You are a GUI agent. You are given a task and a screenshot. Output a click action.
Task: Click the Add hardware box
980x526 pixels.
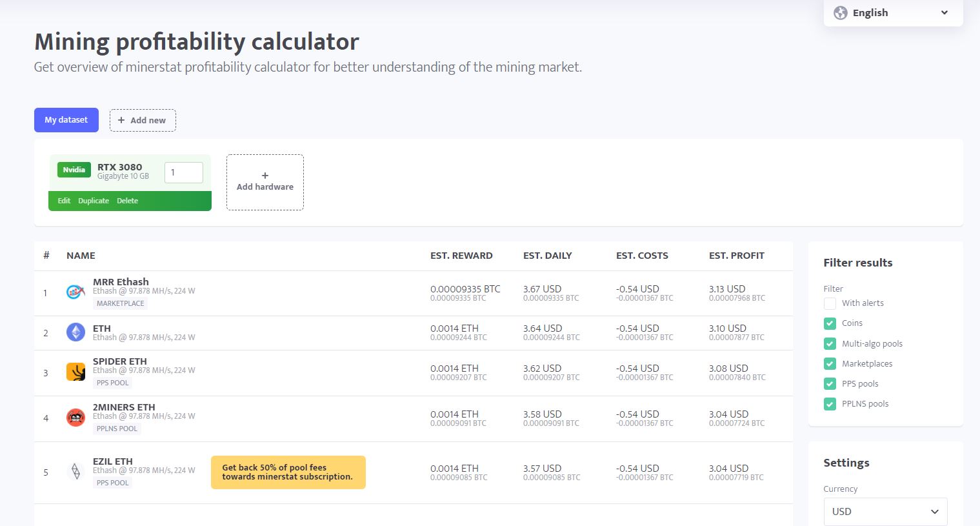point(265,182)
